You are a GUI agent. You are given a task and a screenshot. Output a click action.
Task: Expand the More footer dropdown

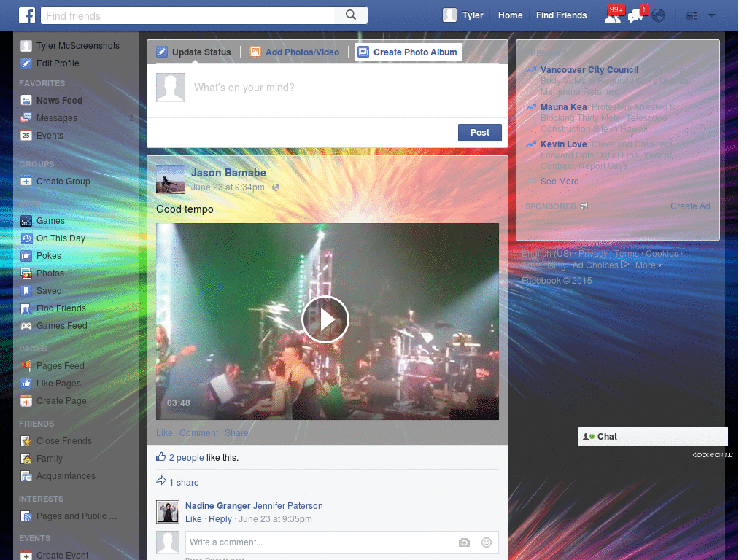tap(649, 265)
